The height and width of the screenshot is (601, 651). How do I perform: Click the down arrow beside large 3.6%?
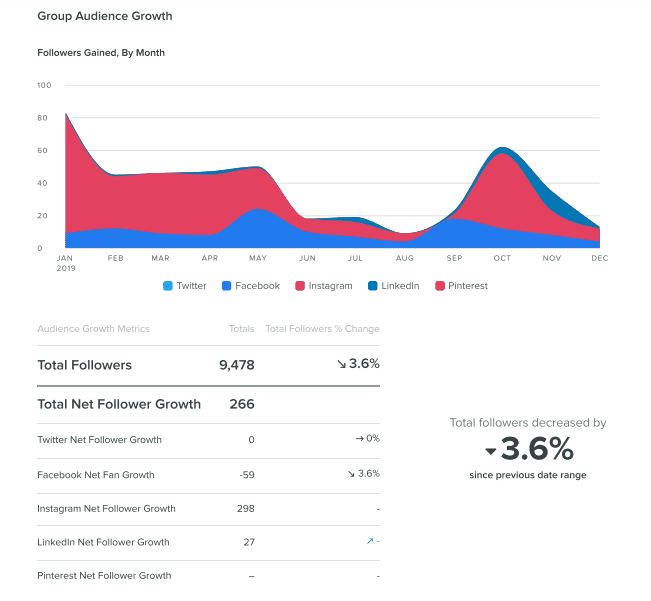coord(490,450)
